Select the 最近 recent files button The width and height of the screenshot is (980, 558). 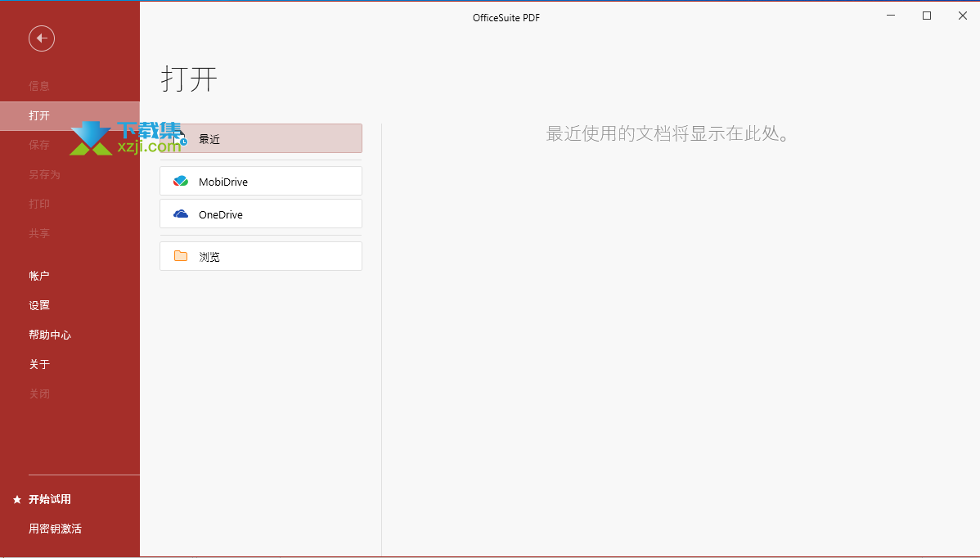point(261,139)
